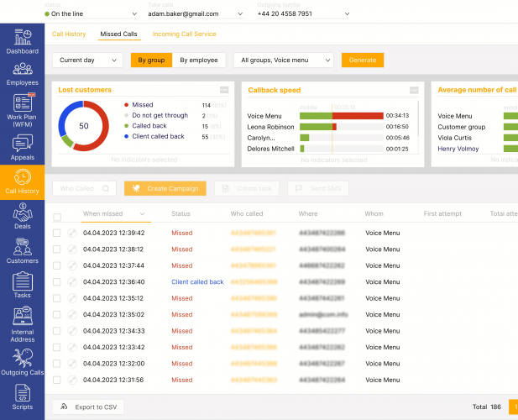Viewport: 518px width, 420px height.
Task: Focus the Who Called search field
Action: point(84,189)
